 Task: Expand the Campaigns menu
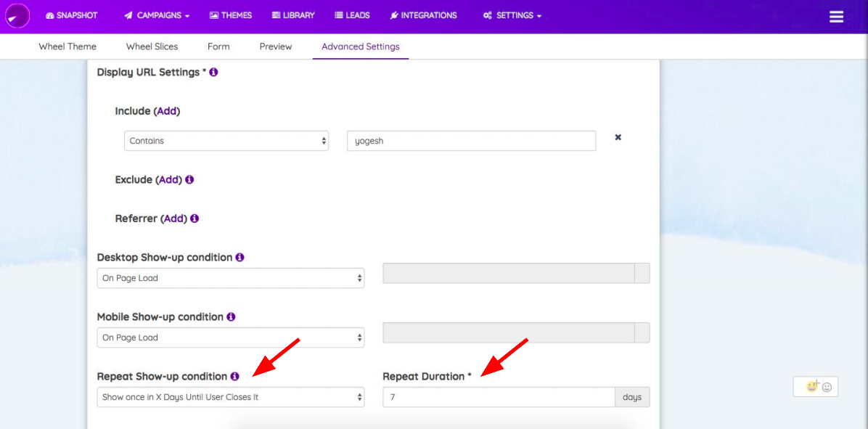[x=157, y=15]
